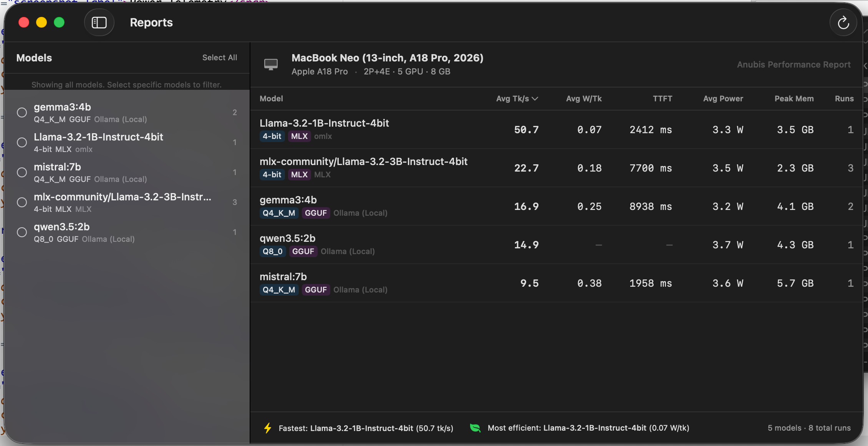Image resolution: width=868 pixels, height=446 pixels.
Task: Click the MLX badge on Llama-3.2-1B row
Action: coord(299,136)
